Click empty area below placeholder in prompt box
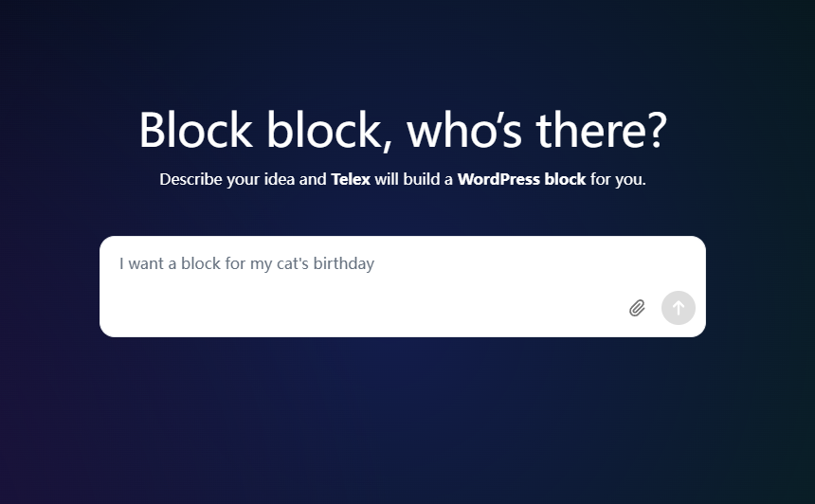This screenshot has width=815, height=504. click(364, 307)
